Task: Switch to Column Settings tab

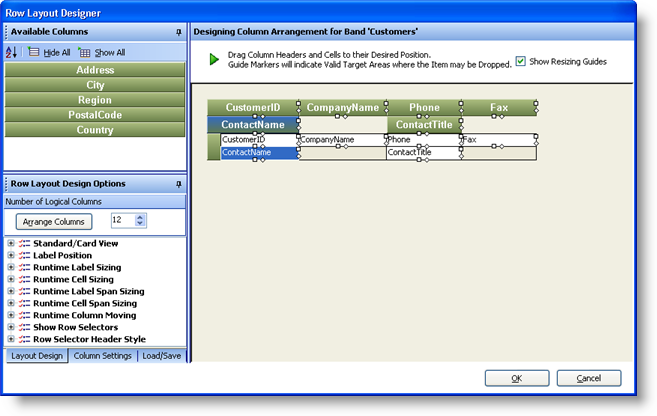Action: point(103,356)
